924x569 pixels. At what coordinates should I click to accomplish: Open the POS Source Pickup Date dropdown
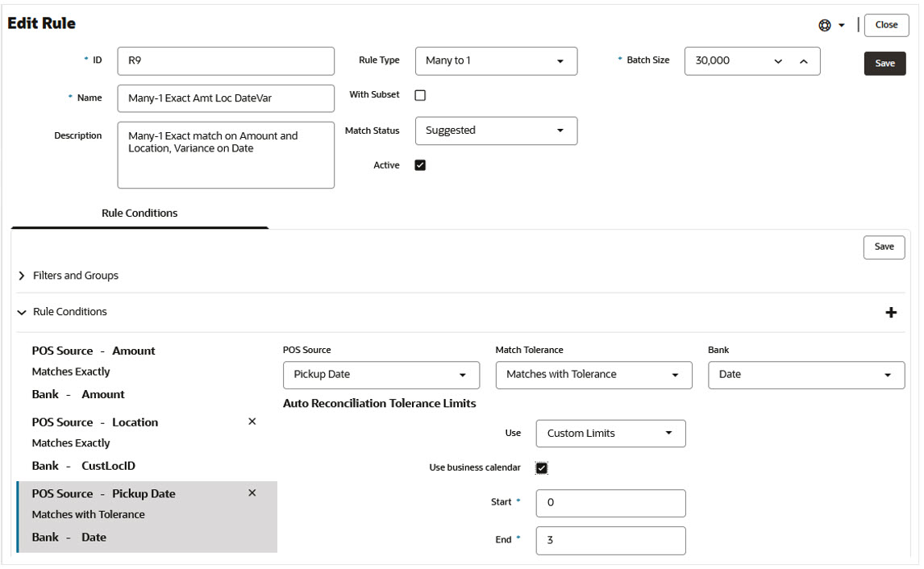[381, 376]
